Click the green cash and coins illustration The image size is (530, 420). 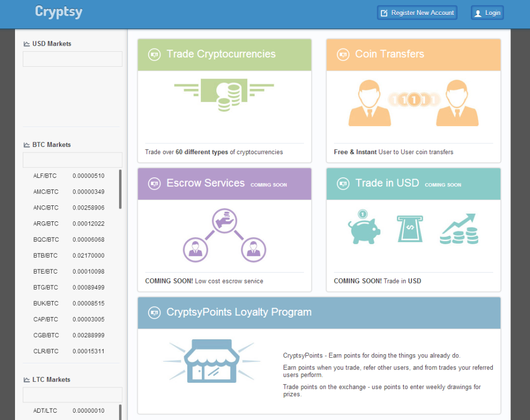[x=224, y=95]
